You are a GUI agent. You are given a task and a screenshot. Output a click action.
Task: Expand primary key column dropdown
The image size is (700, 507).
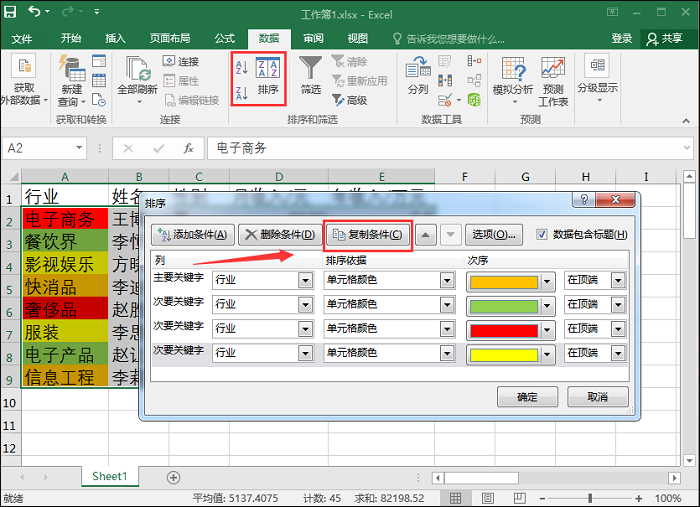(305, 281)
